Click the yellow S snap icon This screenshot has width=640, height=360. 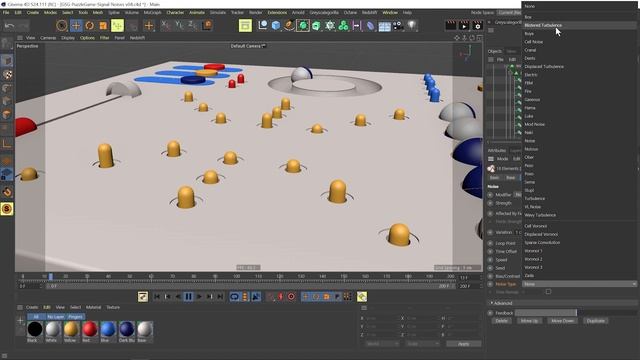(x=7, y=209)
